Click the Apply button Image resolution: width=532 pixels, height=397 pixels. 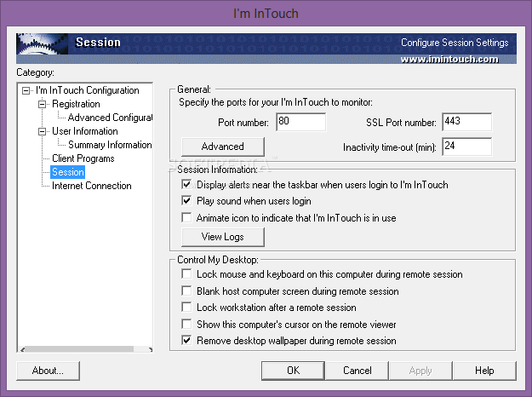click(420, 371)
